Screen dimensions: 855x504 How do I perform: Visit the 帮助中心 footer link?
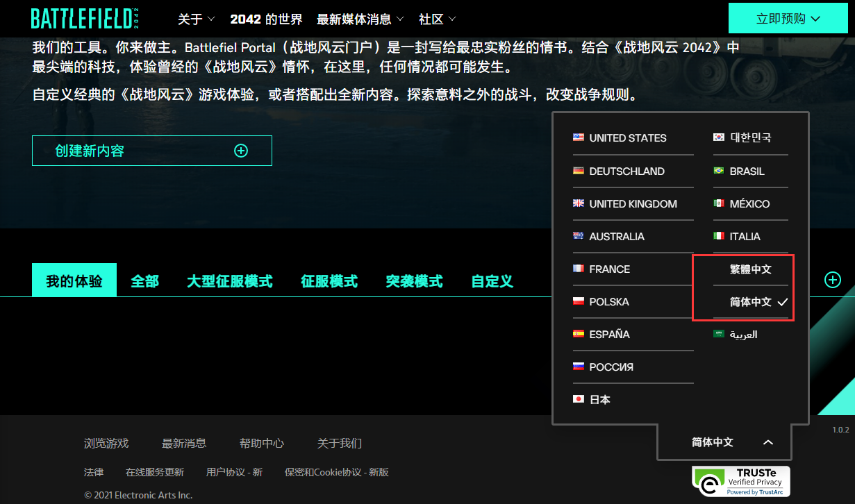262,443
